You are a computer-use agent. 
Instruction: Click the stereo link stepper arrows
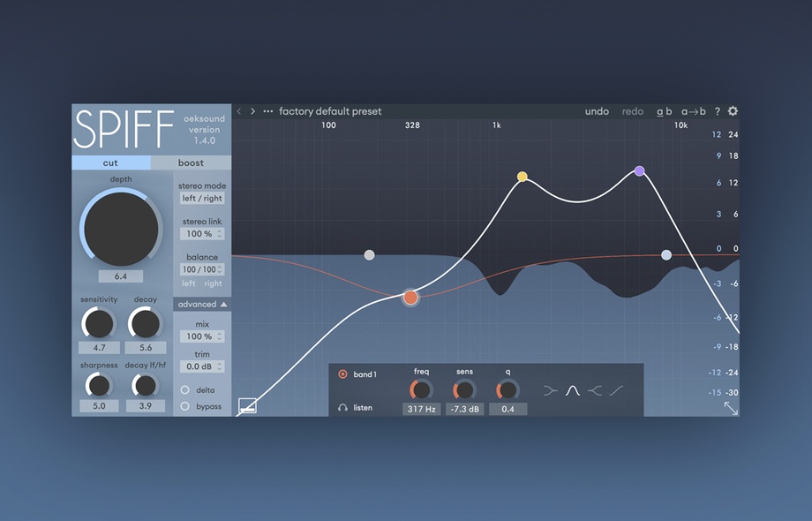[220, 234]
